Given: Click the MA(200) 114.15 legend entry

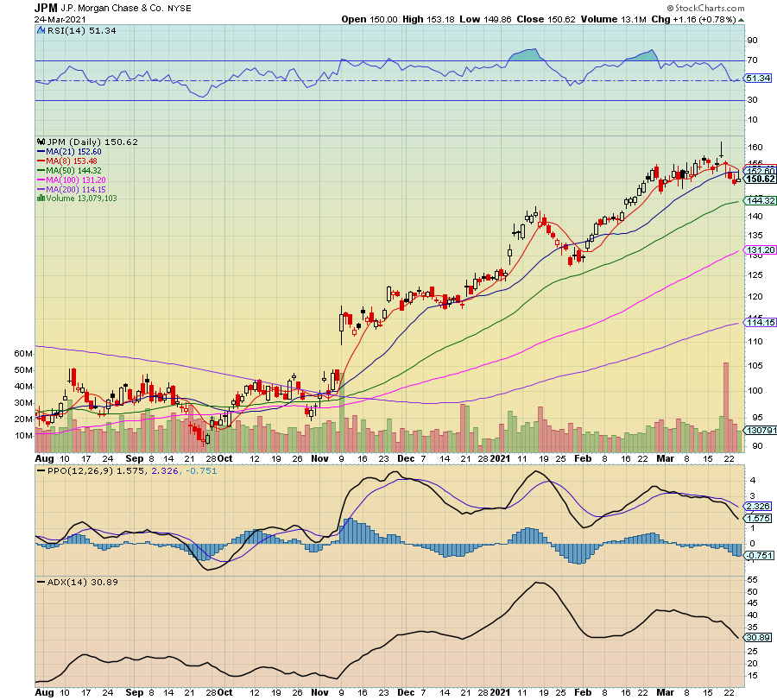Looking at the screenshot, I should [x=72, y=189].
